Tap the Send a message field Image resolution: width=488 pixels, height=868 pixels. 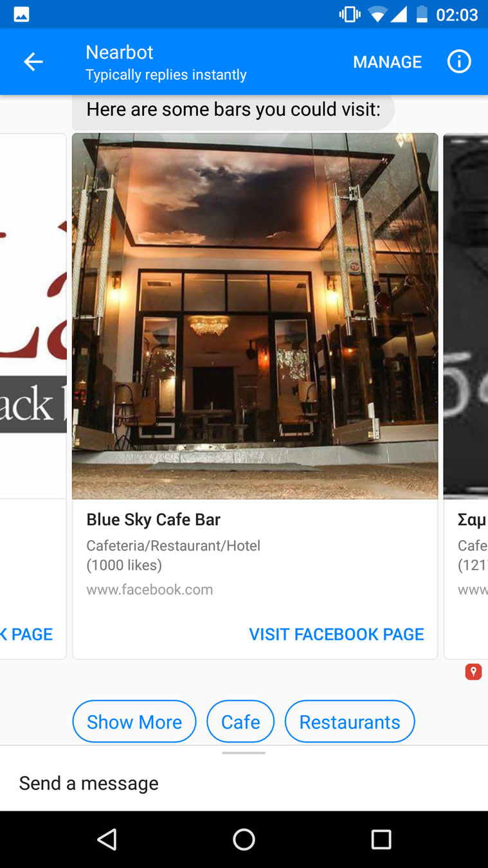244,783
